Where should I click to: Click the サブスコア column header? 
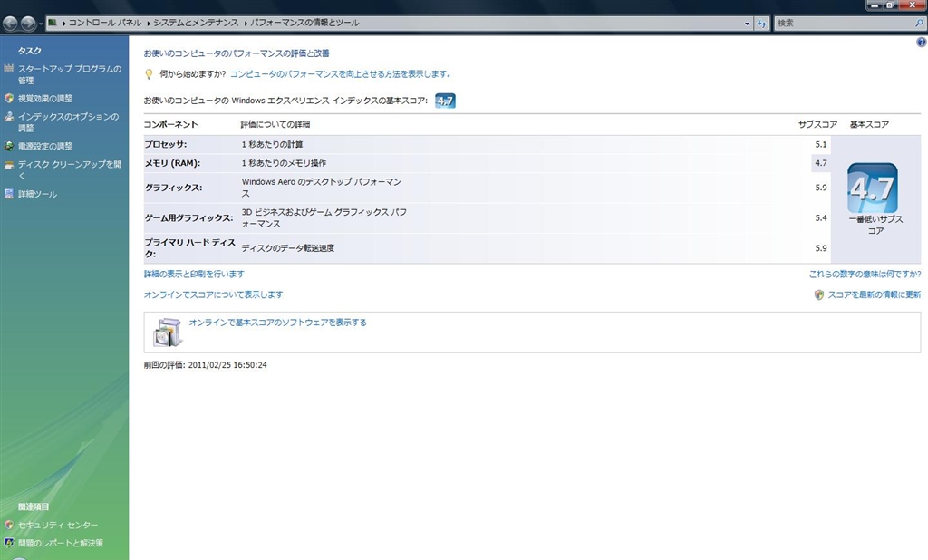coord(817,124)
